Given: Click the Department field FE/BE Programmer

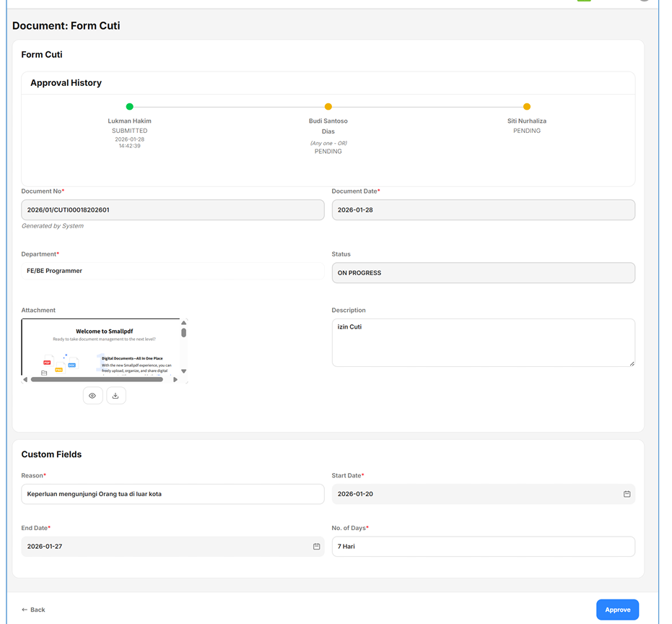Looking at the screenshot, I should (x=173, y=271).
